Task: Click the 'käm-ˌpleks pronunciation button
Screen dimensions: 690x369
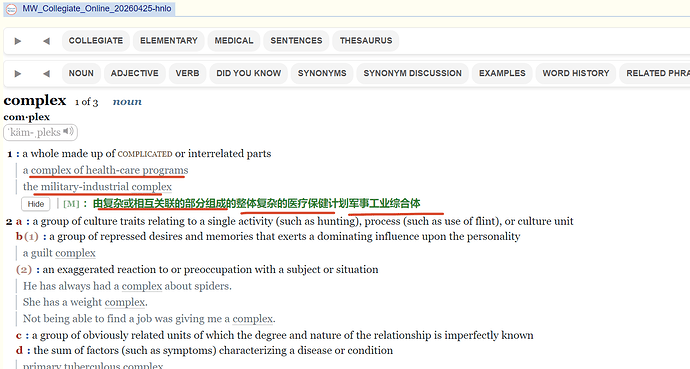Action: [x=40, y=132]
